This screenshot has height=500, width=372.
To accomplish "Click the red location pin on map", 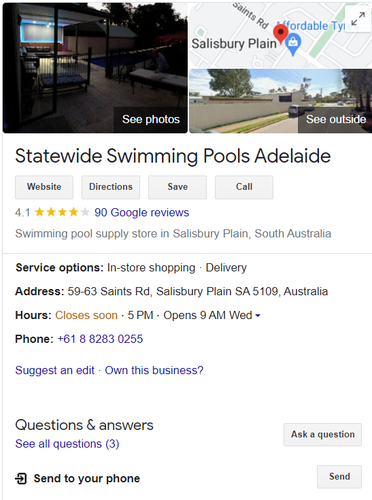I will point(281,34).
